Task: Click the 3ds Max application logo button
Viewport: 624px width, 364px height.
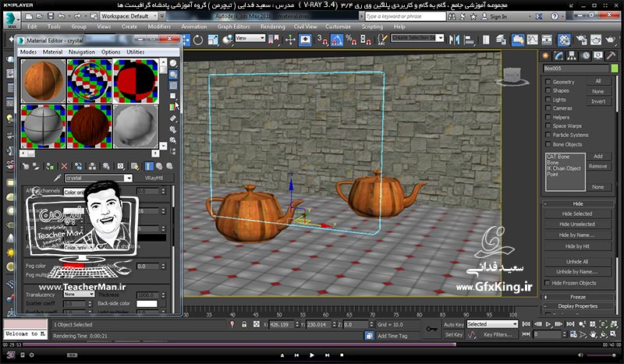Action: click(x=12, y=20)
